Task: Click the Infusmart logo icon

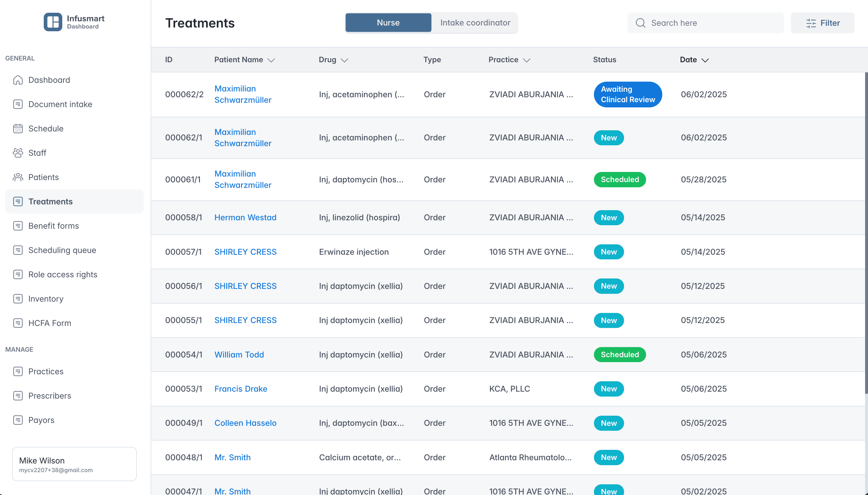Action: click(x=53, y=22)
